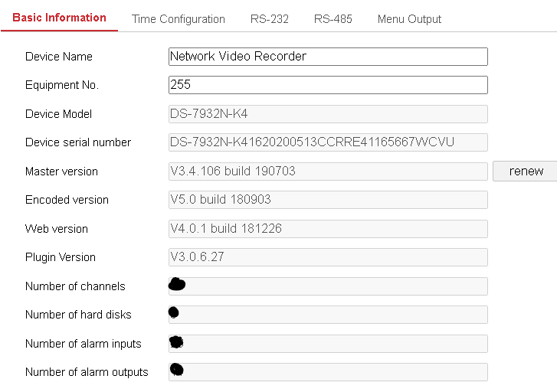This screenshot has width=557, height=392.
Task: Select the Number of hard disks field
Action: tap(327, 315)
